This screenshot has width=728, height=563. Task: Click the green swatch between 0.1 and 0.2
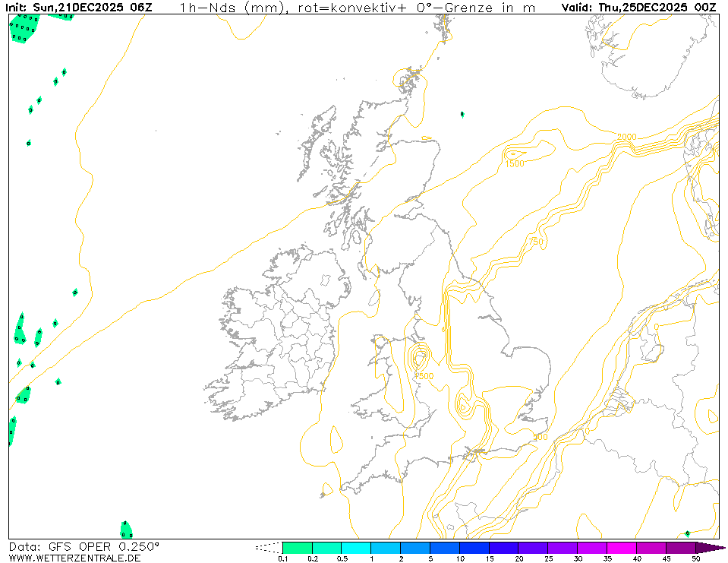(297, 547)
